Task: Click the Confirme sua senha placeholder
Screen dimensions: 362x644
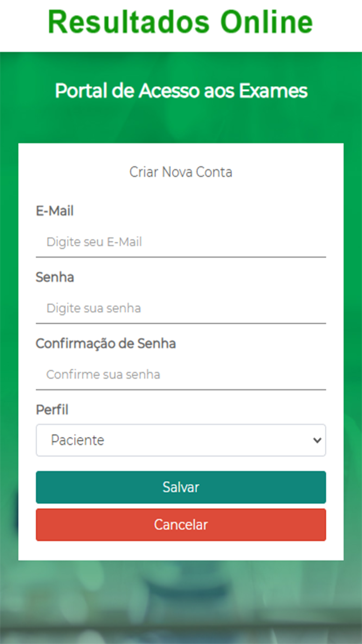Action: (103, 375)
